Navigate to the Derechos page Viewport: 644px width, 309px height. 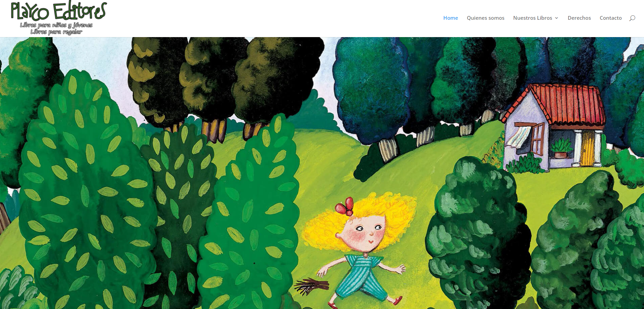pos(579,18)
